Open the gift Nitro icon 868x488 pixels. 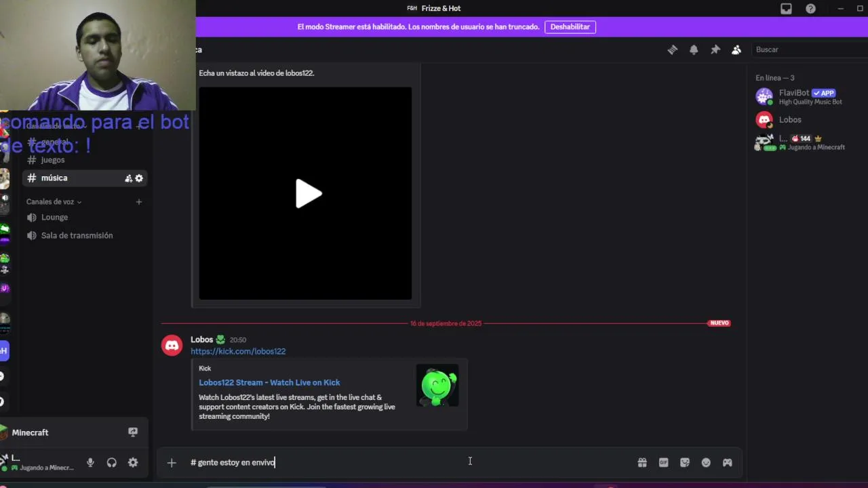click(x=642, y=462)
